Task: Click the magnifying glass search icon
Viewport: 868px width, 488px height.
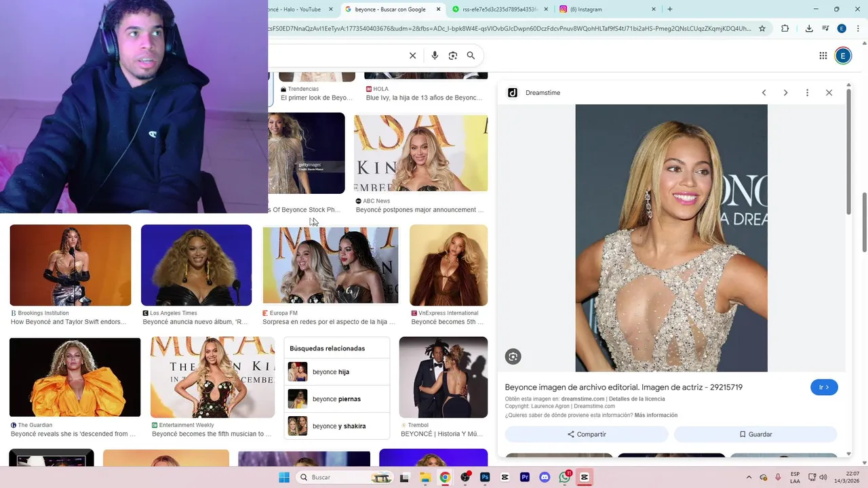Action: (471, 56)
